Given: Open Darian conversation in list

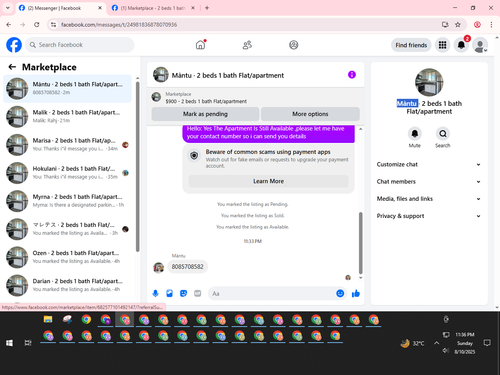Looking at the screenshot, I should pos(67,285).
